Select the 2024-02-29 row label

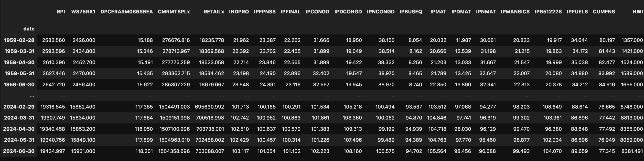click(x=19, y=107)
